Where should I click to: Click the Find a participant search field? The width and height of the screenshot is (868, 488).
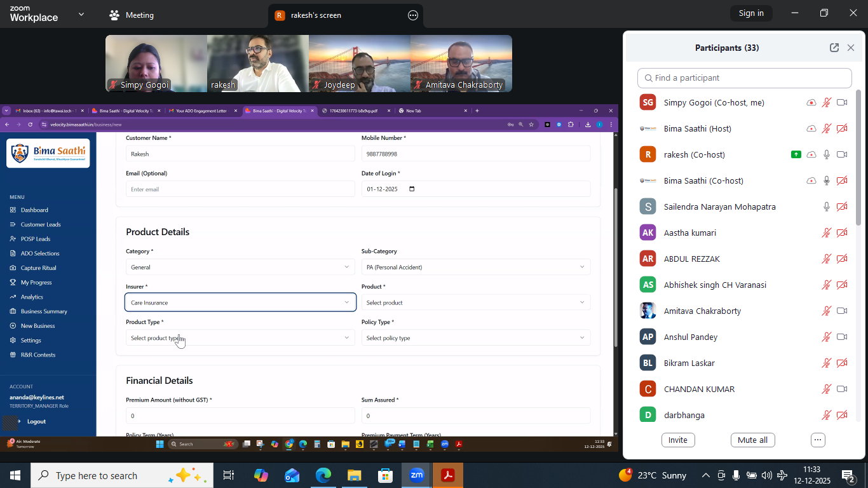(744, 78)
